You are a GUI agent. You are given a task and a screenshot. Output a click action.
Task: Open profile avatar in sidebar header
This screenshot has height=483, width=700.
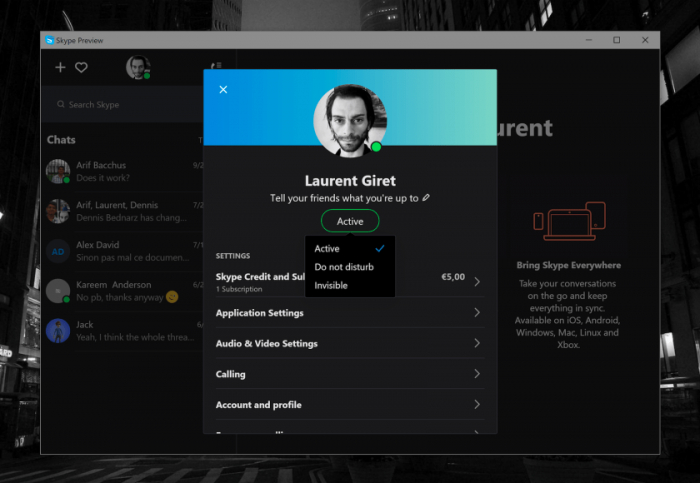(138, 67)
